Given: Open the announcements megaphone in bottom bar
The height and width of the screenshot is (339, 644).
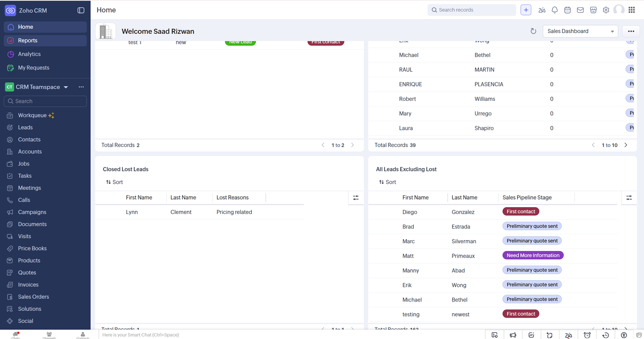Looking at the screenshot, I should 513,335.
